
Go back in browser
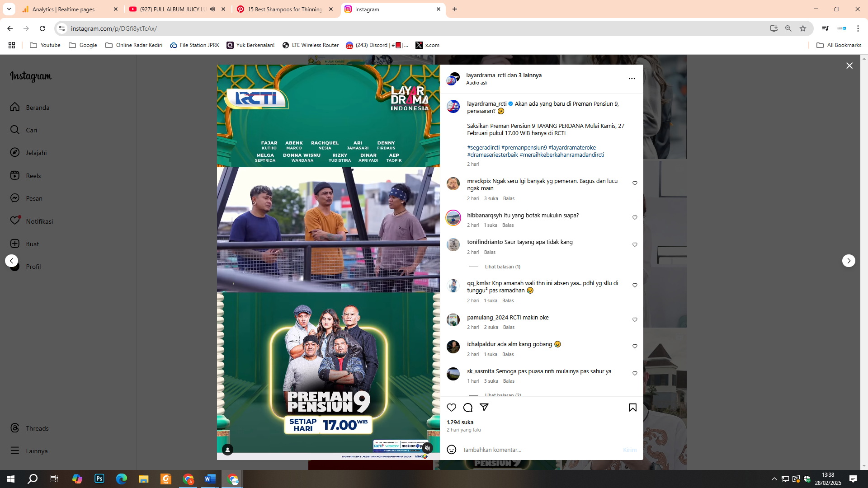(x=10, y=28)
